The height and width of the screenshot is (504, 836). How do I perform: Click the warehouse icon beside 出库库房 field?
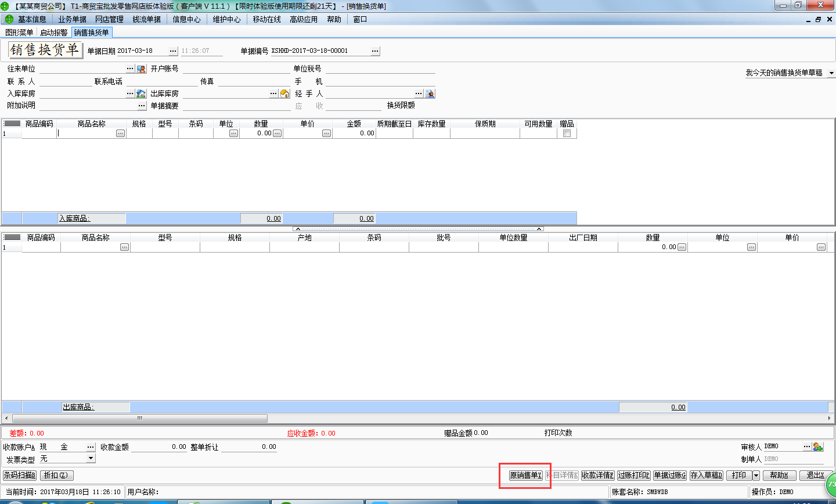(284, 93)
